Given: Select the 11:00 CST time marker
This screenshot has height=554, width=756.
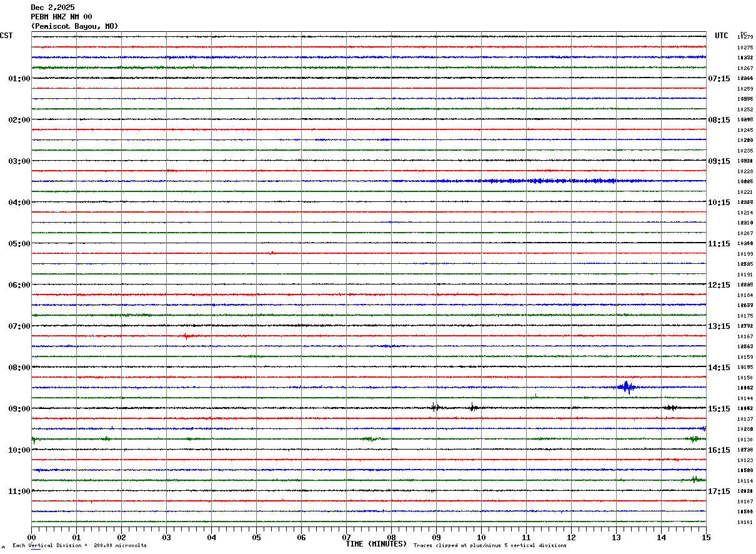Looking at the screenshot, I should click(19, 491).
